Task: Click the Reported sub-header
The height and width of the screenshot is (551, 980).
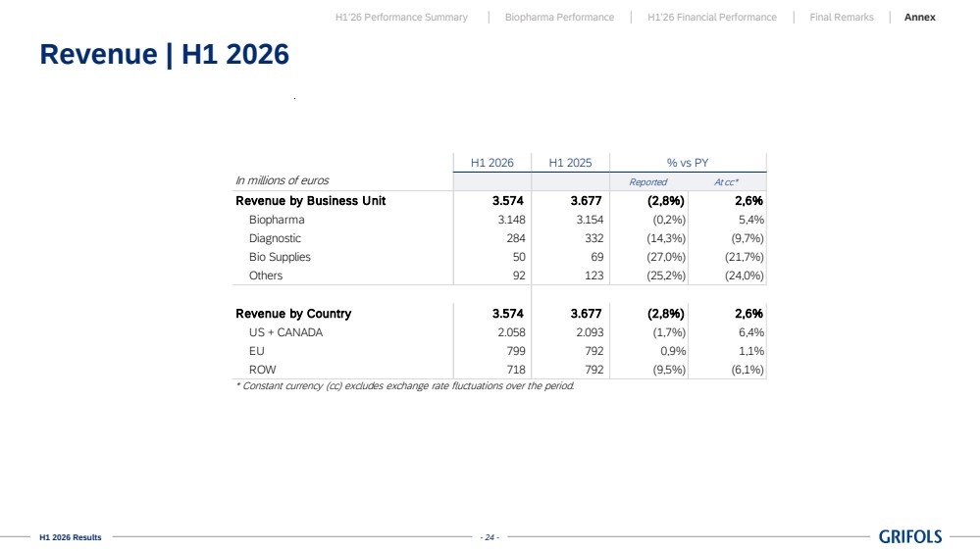Action: (648, 181)
